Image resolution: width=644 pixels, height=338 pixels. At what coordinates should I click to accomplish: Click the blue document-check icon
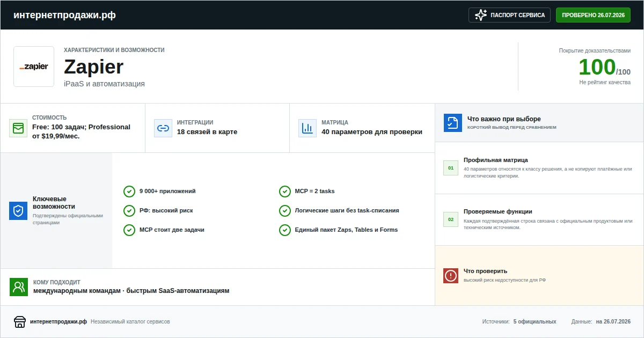[453, 123]
